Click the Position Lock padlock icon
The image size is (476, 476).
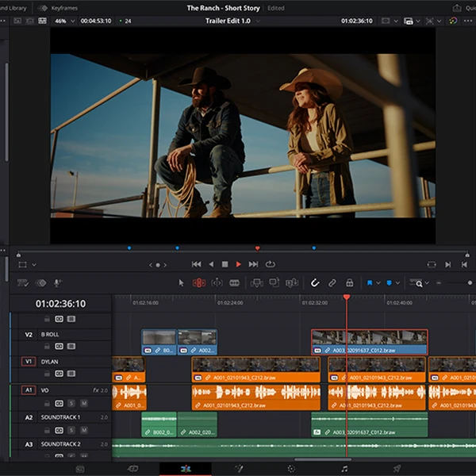(349, 282)
